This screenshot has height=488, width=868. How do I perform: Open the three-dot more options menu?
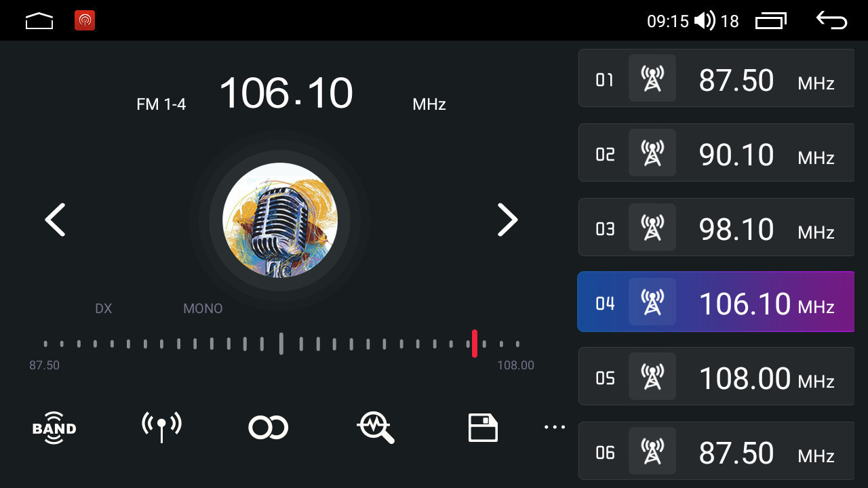(x=554, y=427)
